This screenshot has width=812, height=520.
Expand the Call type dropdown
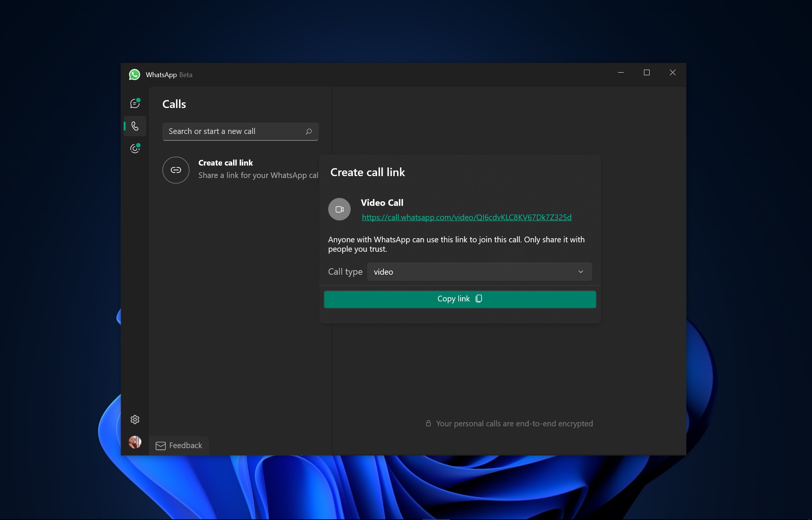480,272
